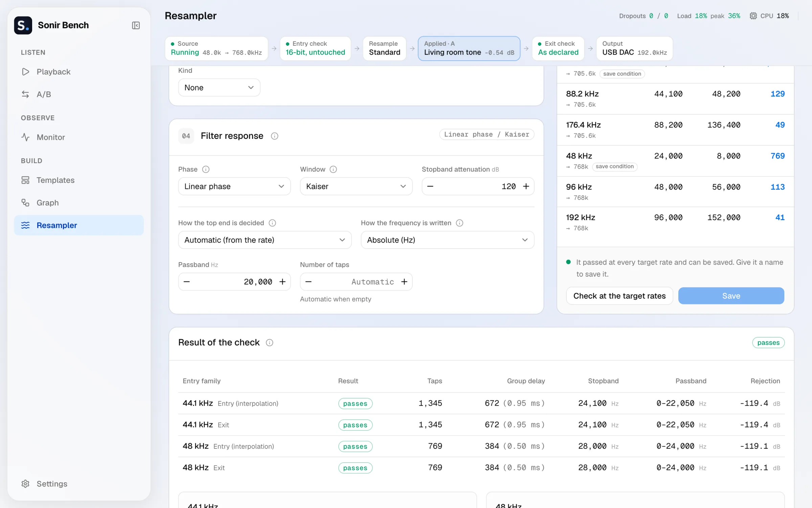This screenshot has height=508, width=812.
Task: Open the Phase dropdown
Action: (x=234, y=186)
